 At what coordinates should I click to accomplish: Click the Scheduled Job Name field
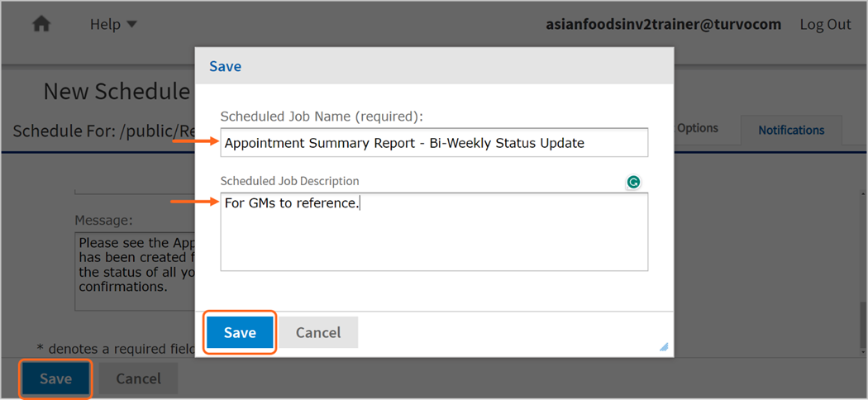click(434, 143)
